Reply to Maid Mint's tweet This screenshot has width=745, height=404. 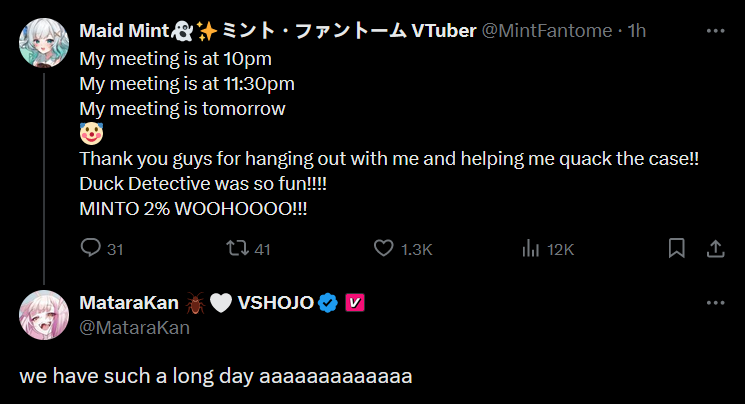tap(91, 248)
